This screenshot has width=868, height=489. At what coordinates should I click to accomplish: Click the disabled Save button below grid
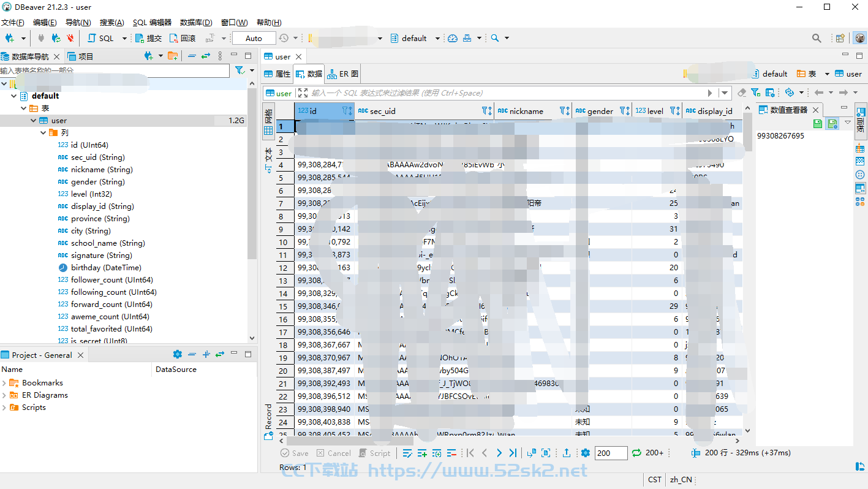[x=295, y=453]
